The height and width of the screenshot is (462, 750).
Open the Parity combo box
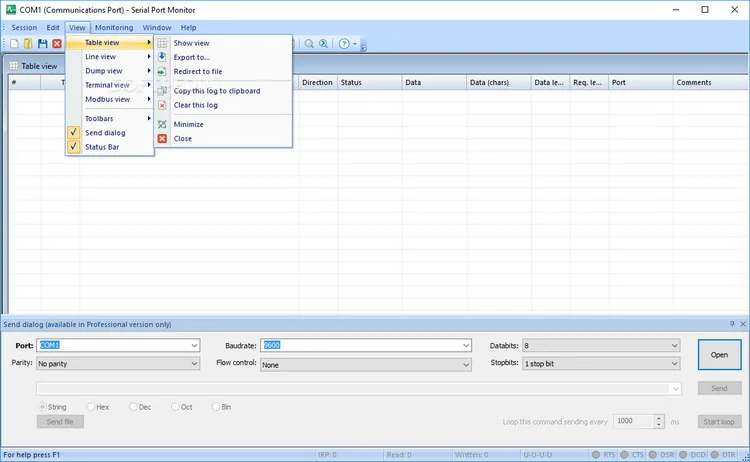pos(118,364)
